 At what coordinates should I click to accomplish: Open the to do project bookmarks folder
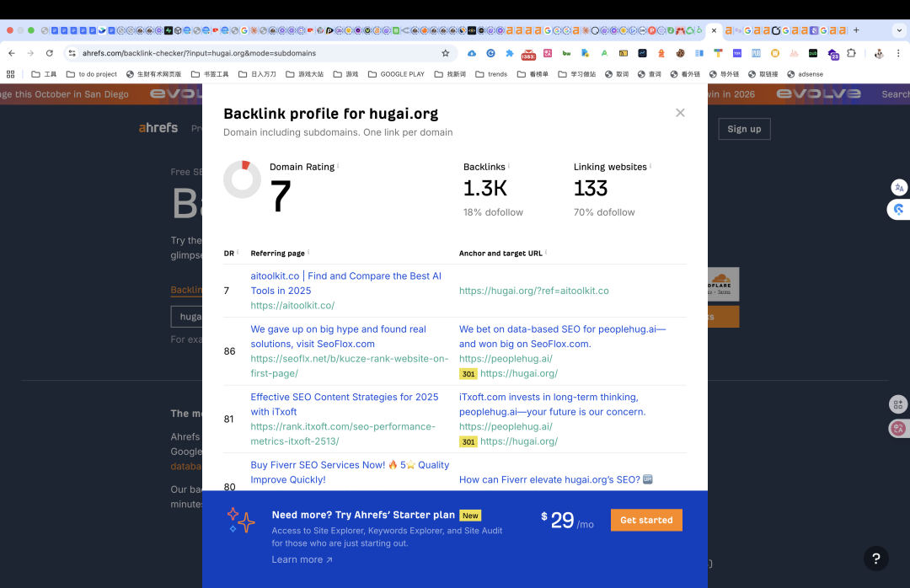92,74
